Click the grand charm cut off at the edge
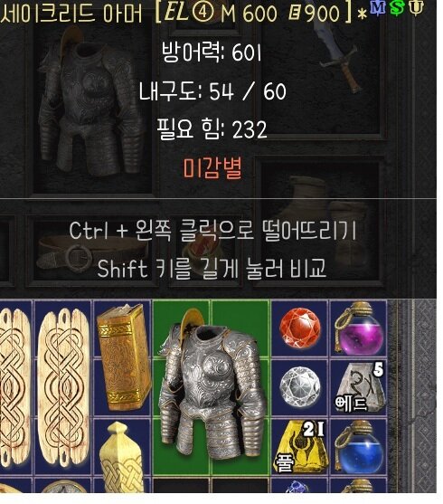Viewport: 443px width, 504px height. tap(15, 387)
